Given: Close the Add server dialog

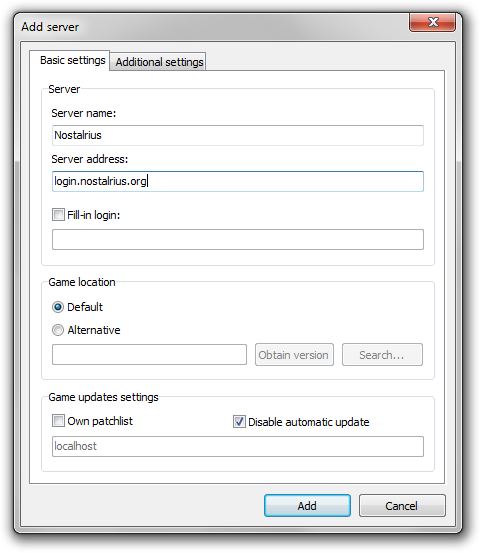Looking at the screenshot, I should click(x=432, y=23).
